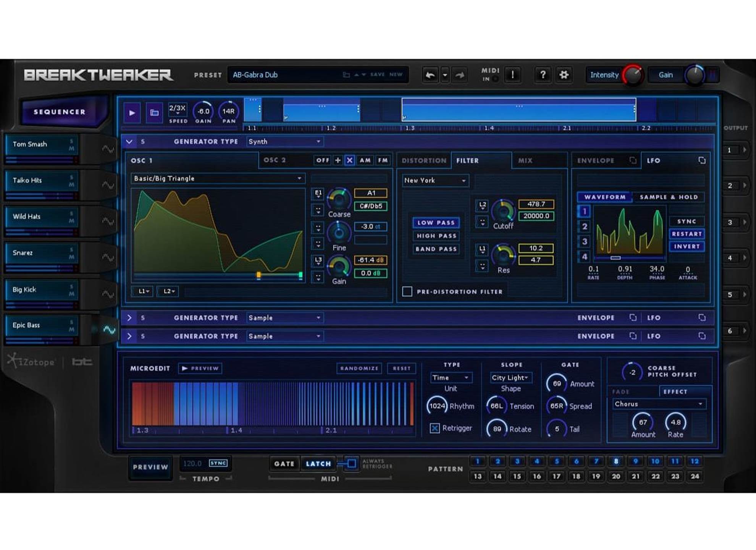756x550 pixels.
Task: Click the Tom Smash waveform icon
Action: click(x=108, y=149)
